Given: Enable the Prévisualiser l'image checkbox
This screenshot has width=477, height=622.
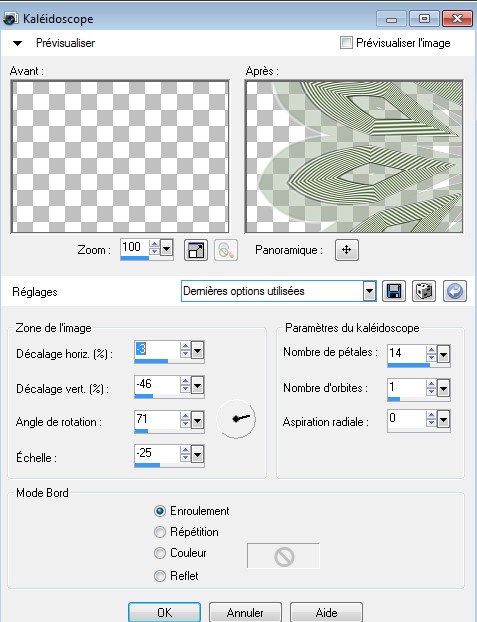Looking at the screenshot, I should click(346, 42).
